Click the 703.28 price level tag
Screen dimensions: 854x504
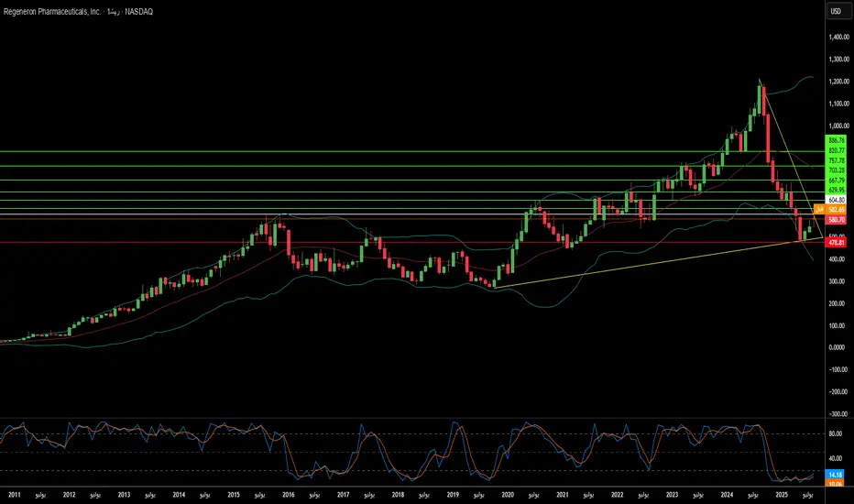pos(836,170)
